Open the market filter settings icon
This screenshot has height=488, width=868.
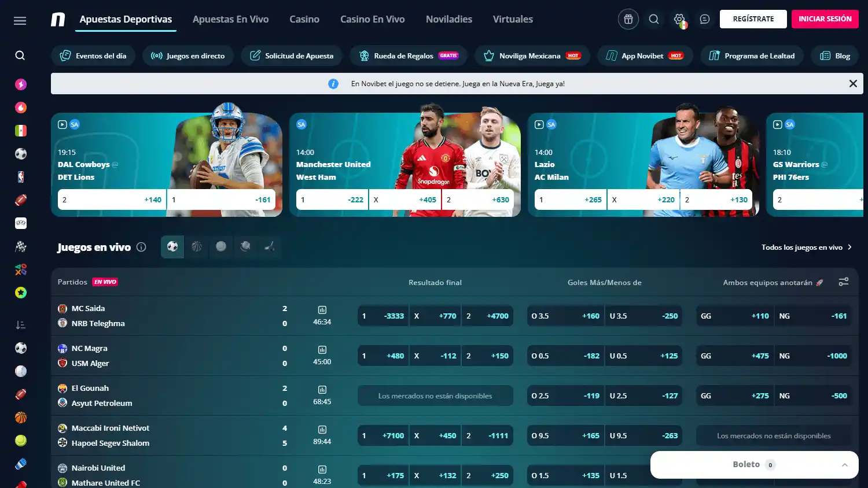click(844, 282)
